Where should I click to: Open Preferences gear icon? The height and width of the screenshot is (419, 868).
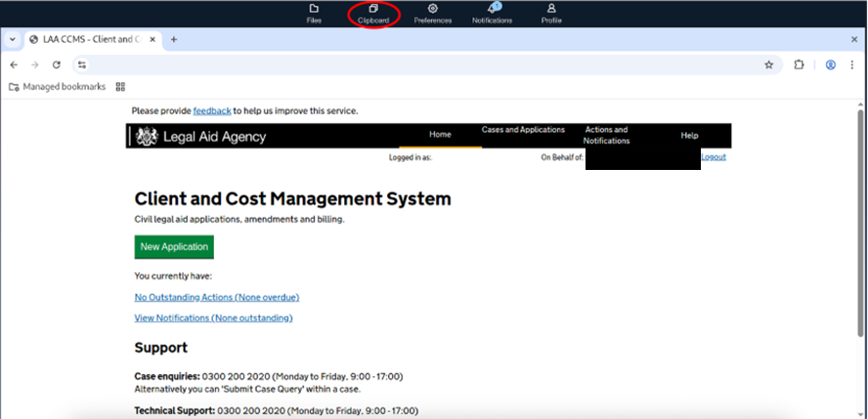[433, 9]
